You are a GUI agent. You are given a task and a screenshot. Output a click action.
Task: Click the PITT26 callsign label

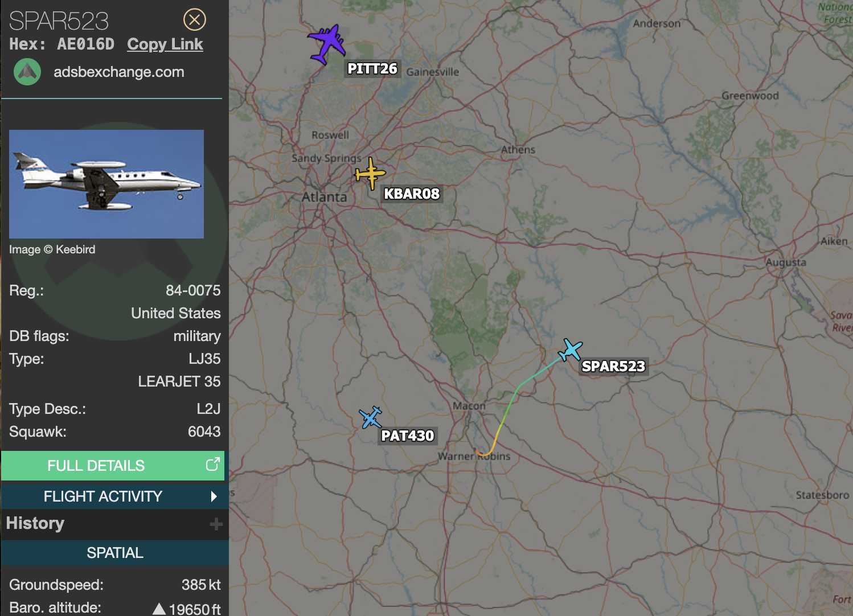[372, 69]
